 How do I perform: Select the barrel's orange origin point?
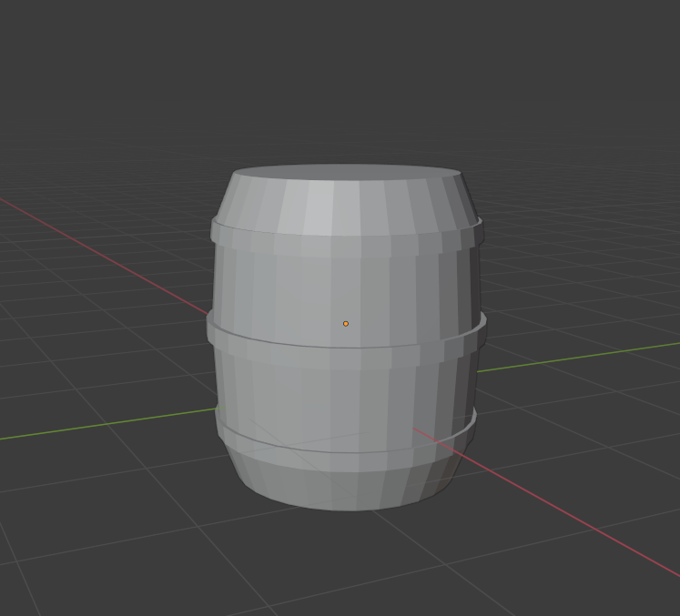[x=346, y=324]
